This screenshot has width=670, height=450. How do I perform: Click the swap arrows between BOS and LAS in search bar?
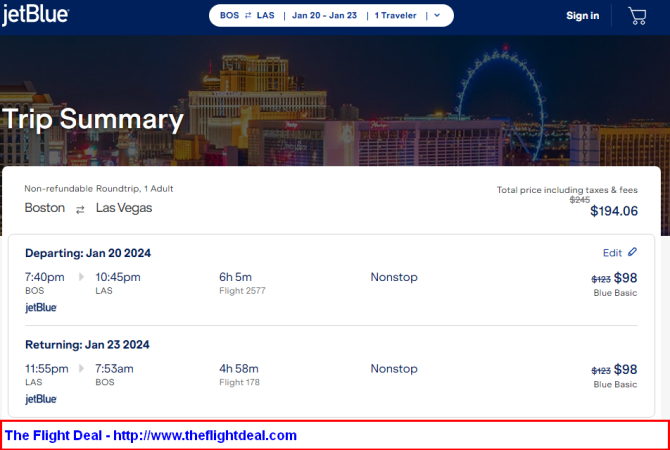pyautogui.click(x=248, y=15)
